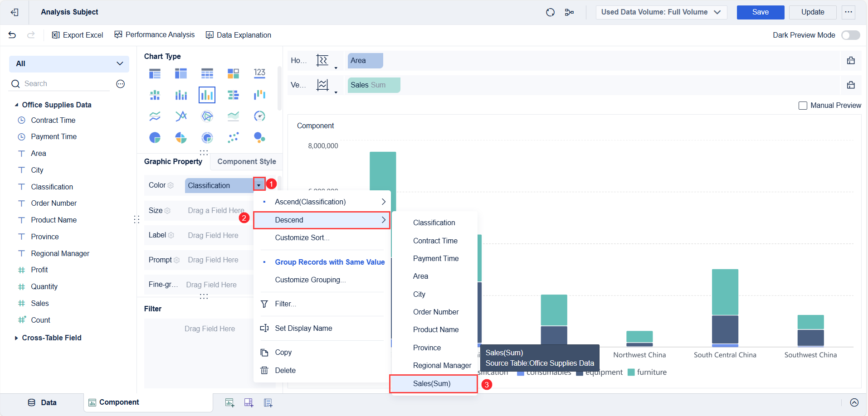This screenshot has width=868, height=416.
Task: Toggle Dark Preview Mode switch
Action: (850, 35)
